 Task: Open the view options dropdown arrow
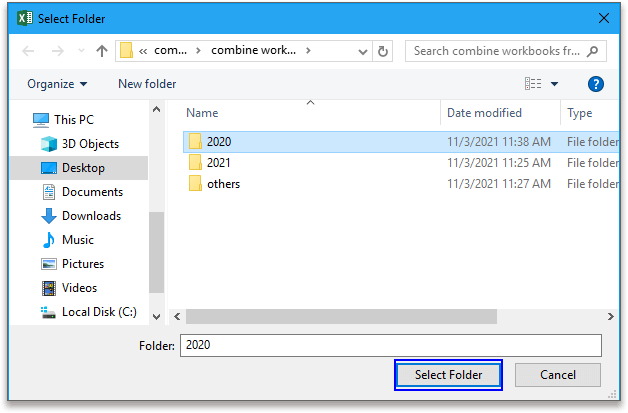click(x=554, y=84)
